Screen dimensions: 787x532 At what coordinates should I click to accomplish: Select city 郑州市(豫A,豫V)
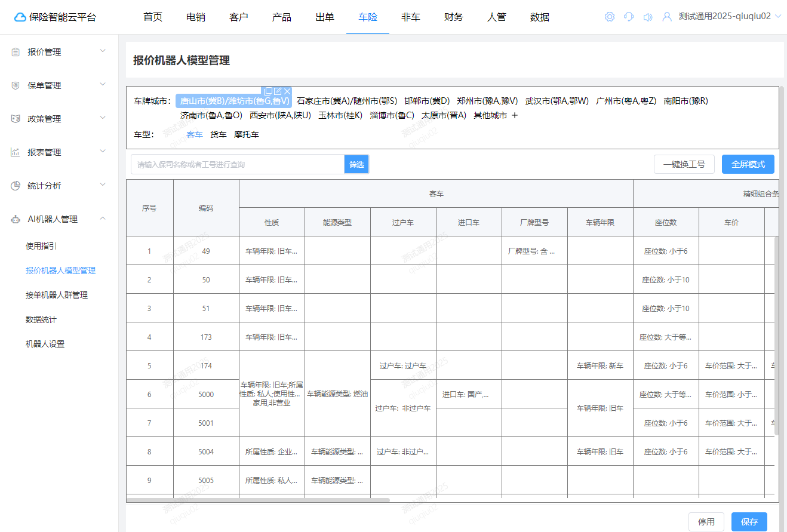[x=487, y=101]
